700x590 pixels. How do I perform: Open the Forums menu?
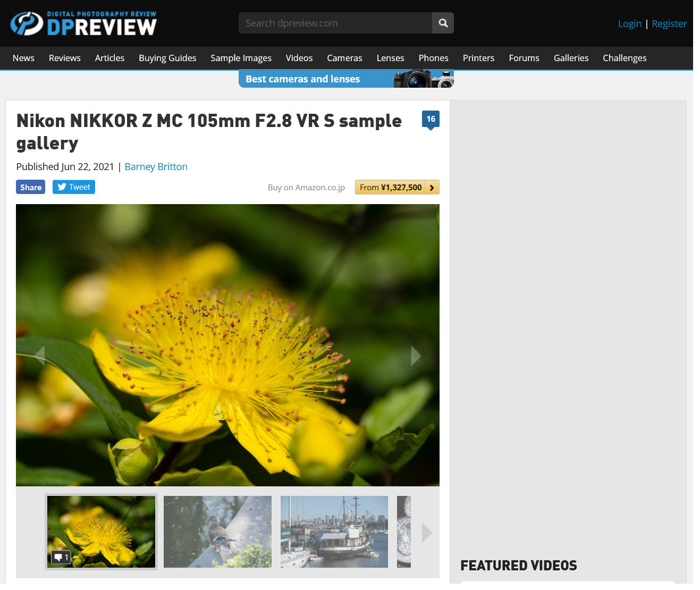pyautogui.click(x=524, y=58)
